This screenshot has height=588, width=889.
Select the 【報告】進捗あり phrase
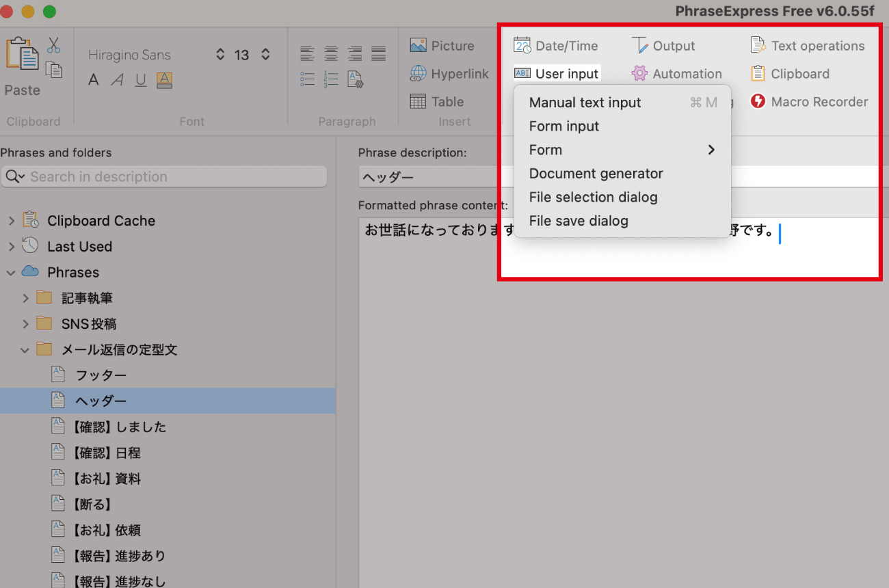pos(119,556)
